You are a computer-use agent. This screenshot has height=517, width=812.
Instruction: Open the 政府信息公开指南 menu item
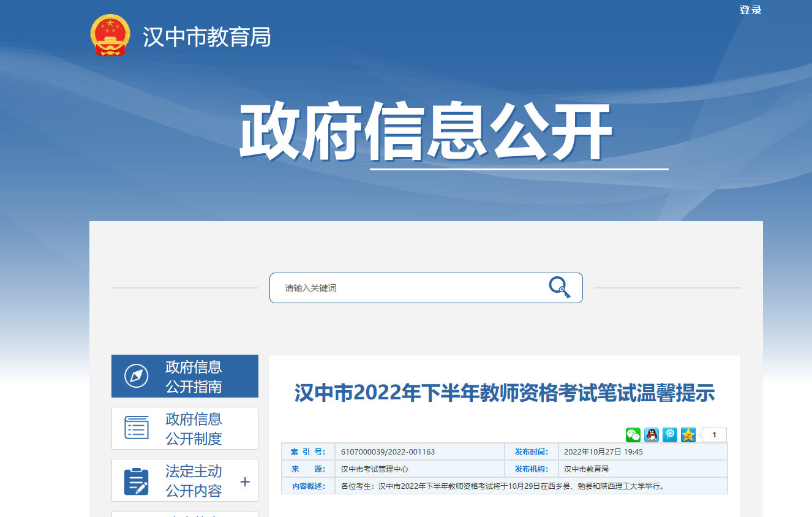(x=194, y=377)
